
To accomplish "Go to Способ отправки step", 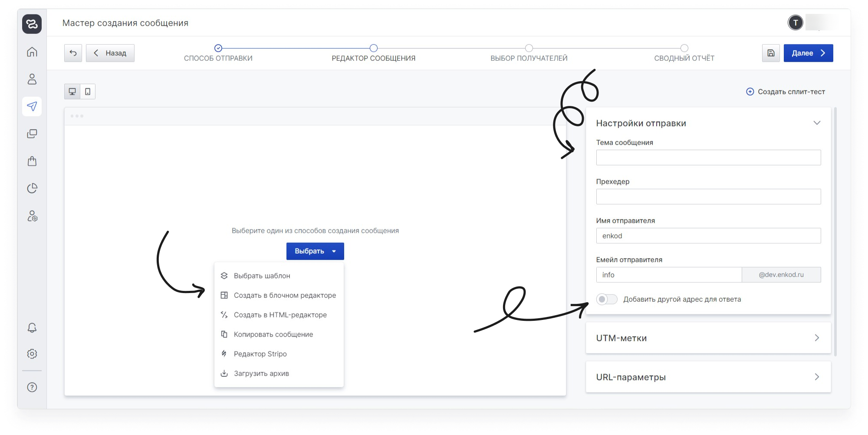I will pyautogui.click(x=218, y=54).
